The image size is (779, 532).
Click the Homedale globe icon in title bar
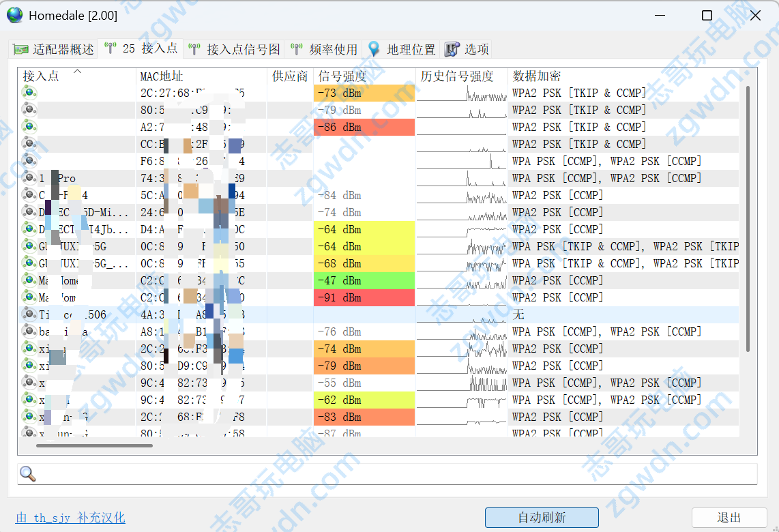click(14, 15)
